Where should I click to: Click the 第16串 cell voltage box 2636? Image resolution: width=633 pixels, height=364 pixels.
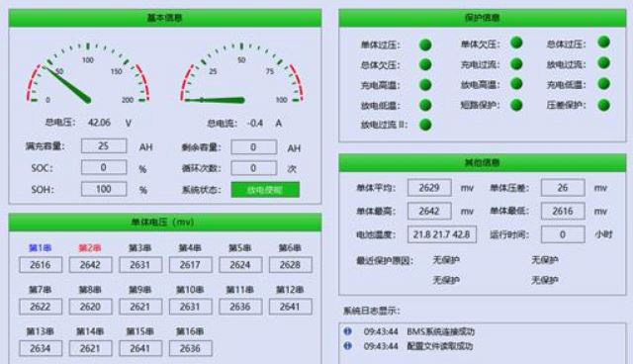[190, 348]
